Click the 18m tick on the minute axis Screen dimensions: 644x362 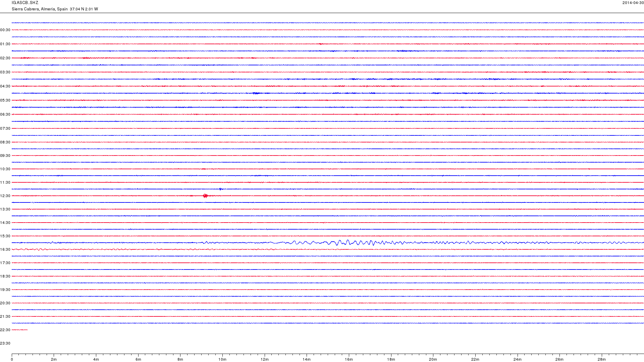click(x=391, y=359)
